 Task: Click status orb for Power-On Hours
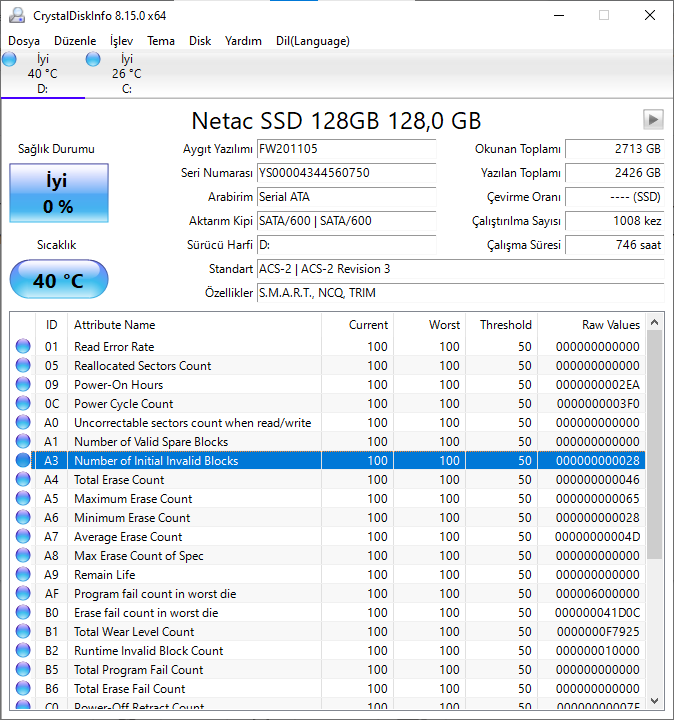pos(23,384)
